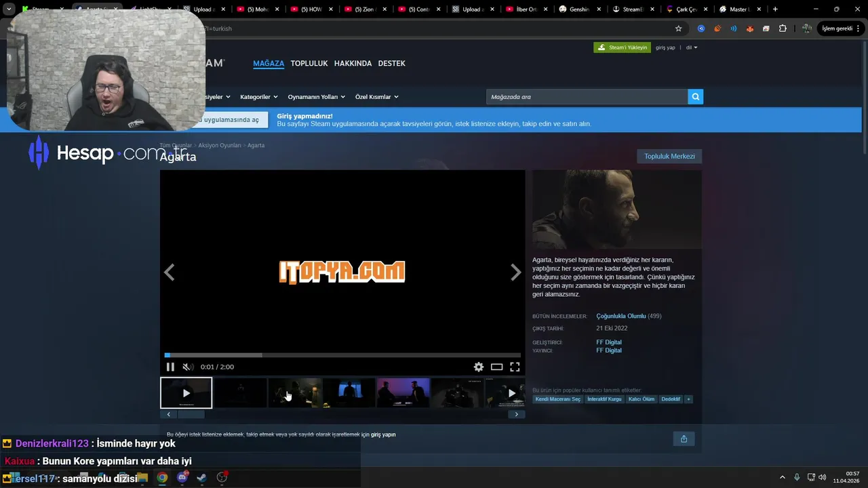The height and width of the screenshot is (488, 868).
Task: Click the thumbnail strip scrollbar handle
Action: tap(191, 414)
